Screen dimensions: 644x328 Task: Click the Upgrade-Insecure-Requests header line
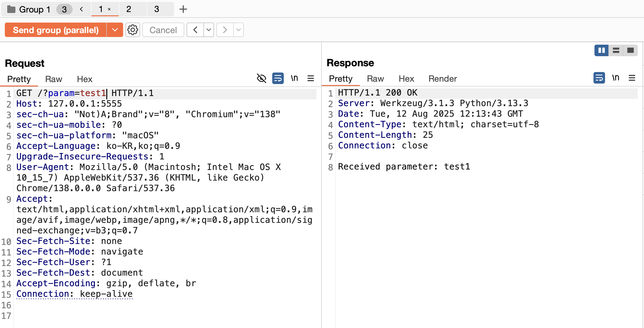[x=90, y=157]
